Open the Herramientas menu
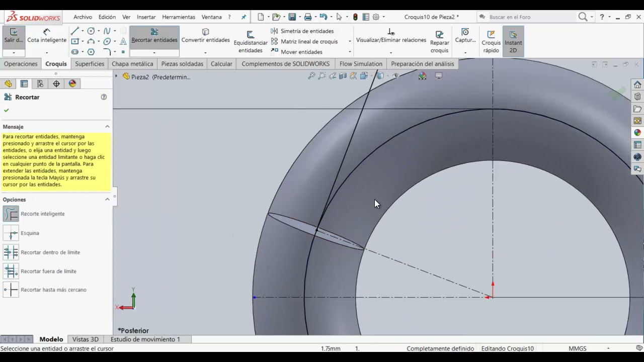 (x=179, y=17)
